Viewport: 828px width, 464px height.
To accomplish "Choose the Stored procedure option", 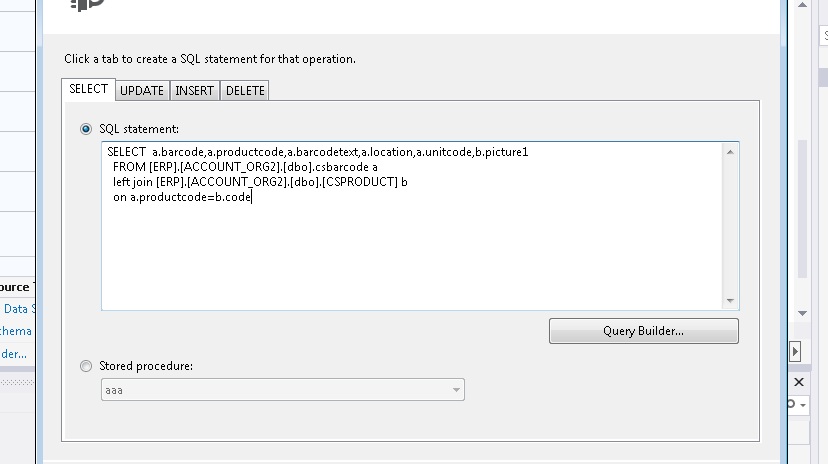I will 86,366.
